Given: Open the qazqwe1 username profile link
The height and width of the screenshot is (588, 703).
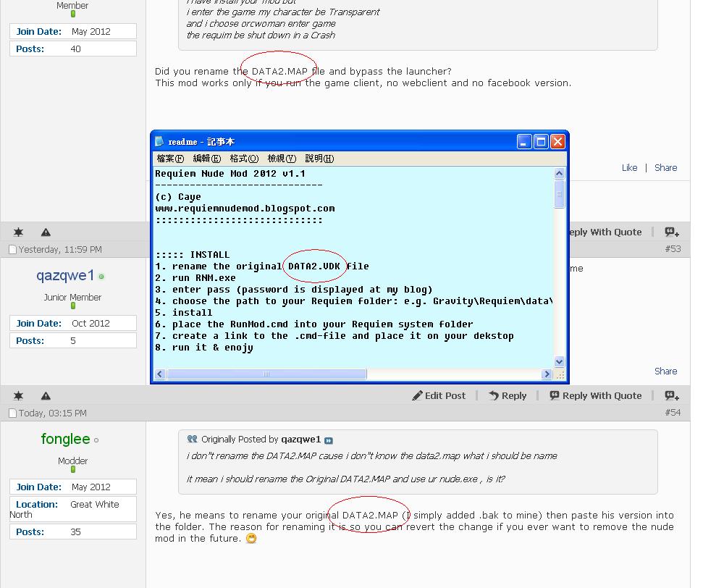Looking at the screenshot, I should (65, 275).
